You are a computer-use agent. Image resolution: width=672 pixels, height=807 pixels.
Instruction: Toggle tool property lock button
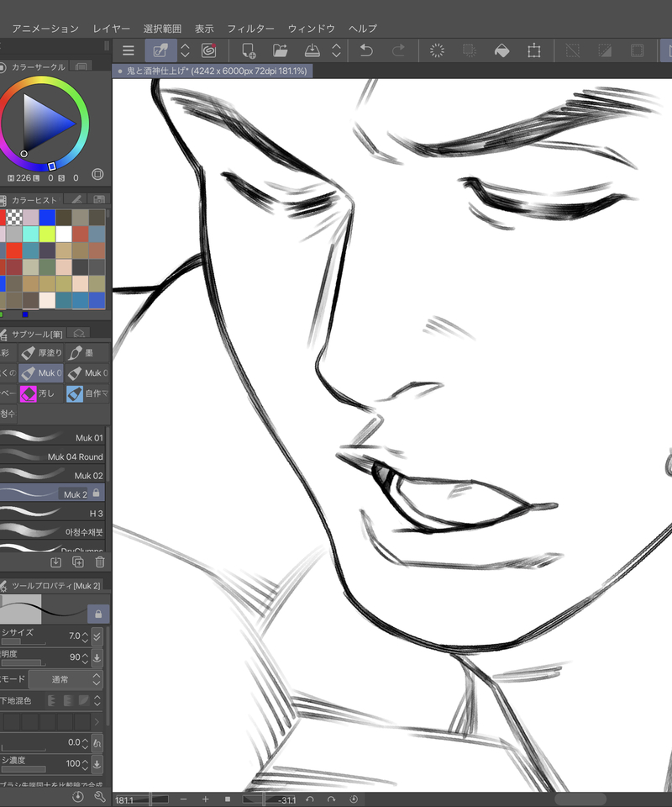[98, 614]
